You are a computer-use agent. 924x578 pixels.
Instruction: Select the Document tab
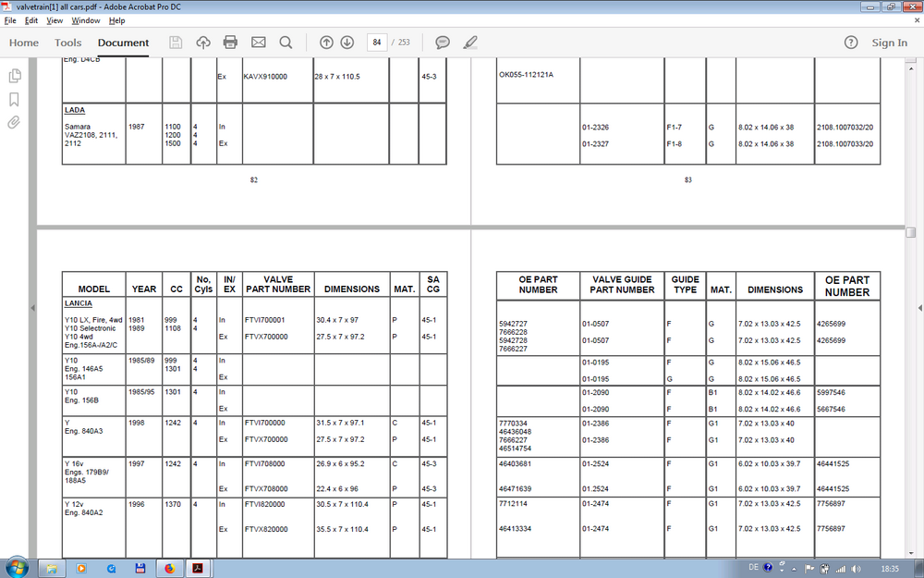123,43
